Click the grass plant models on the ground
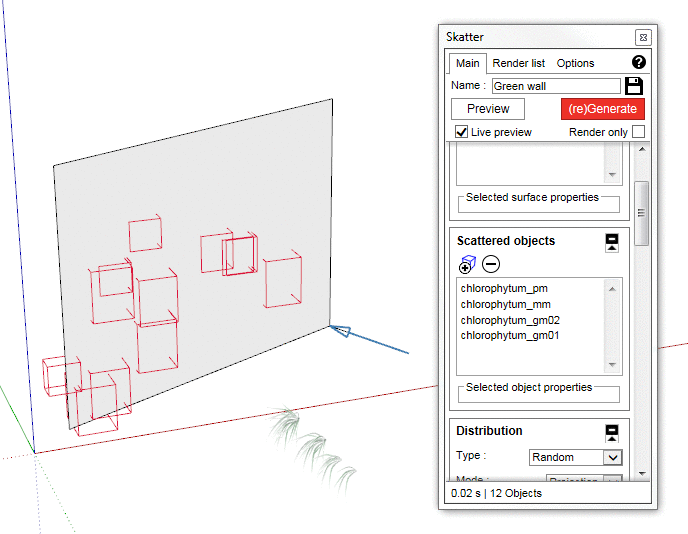Screen dimensions: 688x534 point(312,448)
